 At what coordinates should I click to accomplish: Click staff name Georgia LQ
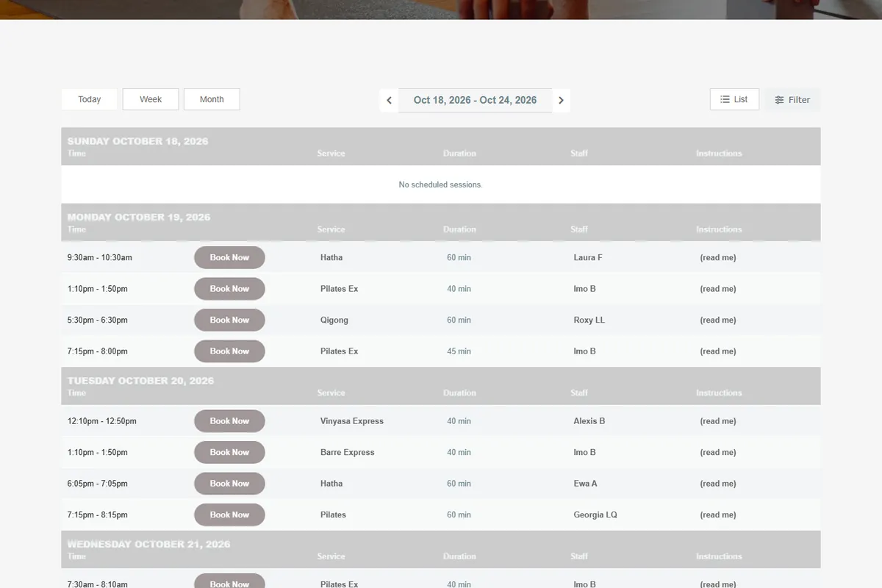point(595,515)
